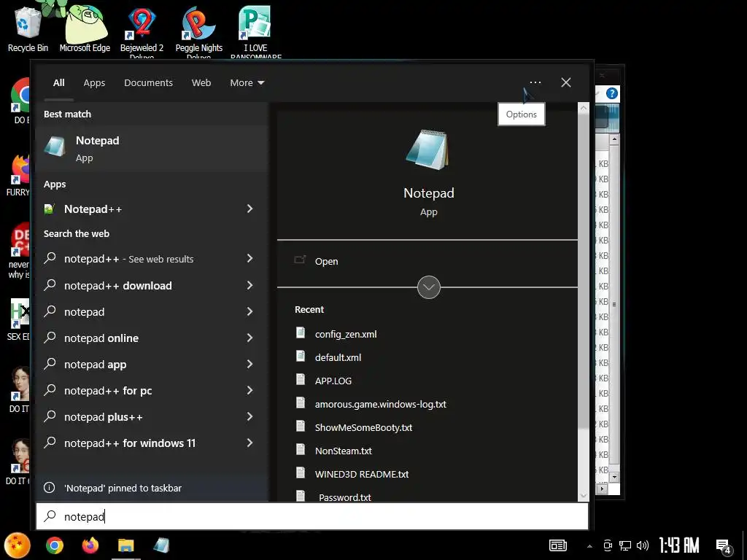This screenshot has width=747, height=560.
Task: Click the three-dot Options button
Action: pyautogui.click(x=535, y=82)
